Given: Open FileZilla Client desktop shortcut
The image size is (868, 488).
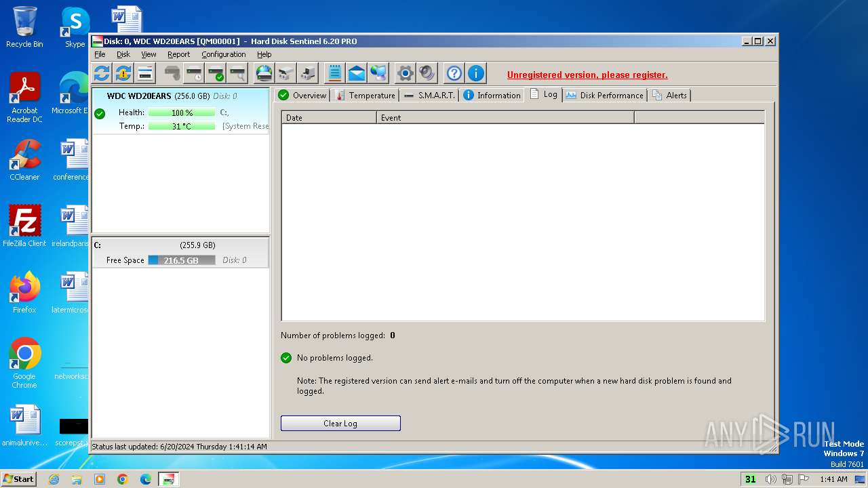Looking at the screenshot, I should 24,226.
